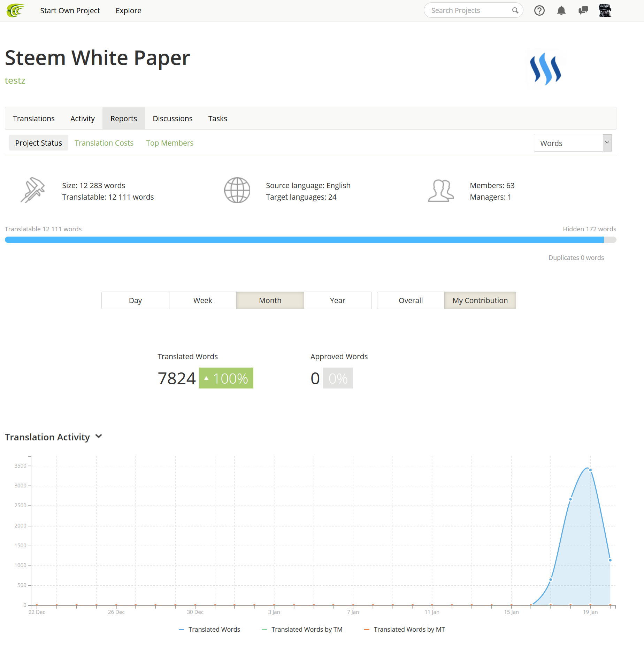Screen dimensions: 644x647
Task: Open the Translation Costs report
Action: pyautogui.click(x=104, y=143)
